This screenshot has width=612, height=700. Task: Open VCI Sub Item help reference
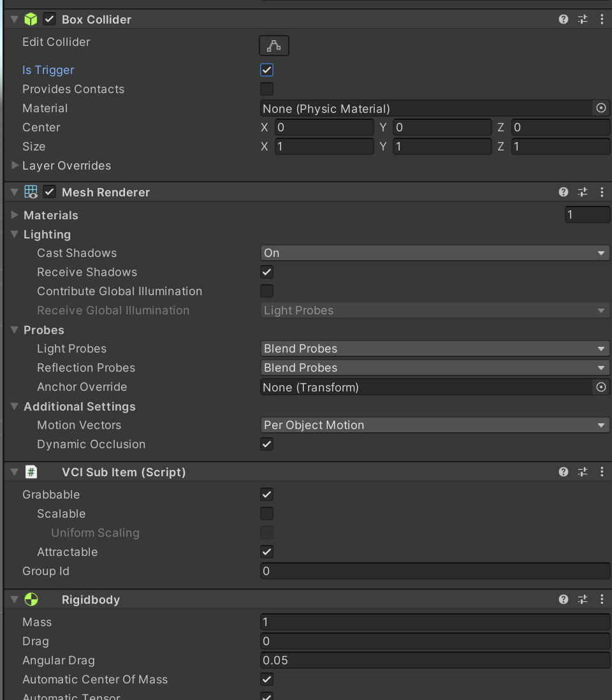(564, 472)
